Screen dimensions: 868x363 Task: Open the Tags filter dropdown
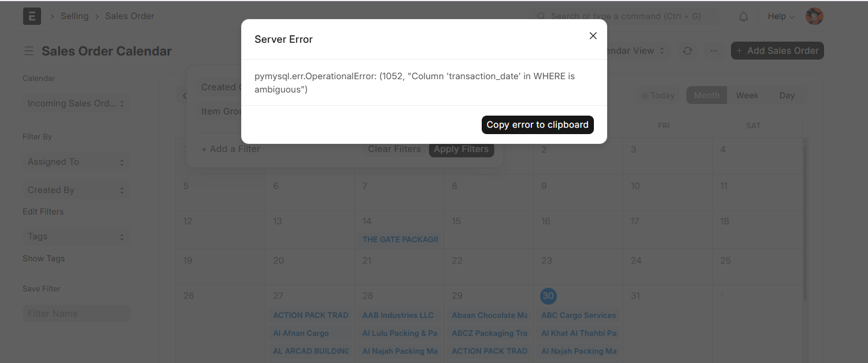(x=76, y=236)
